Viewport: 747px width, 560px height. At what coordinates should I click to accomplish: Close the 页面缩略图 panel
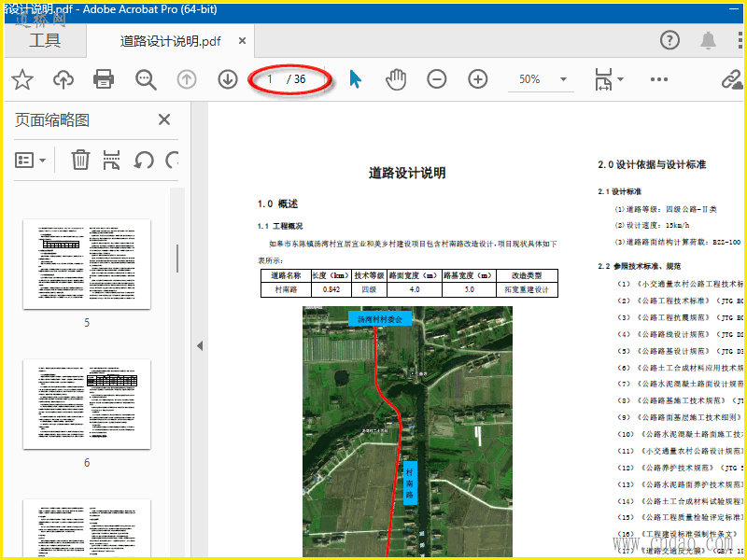pos(164,119)
